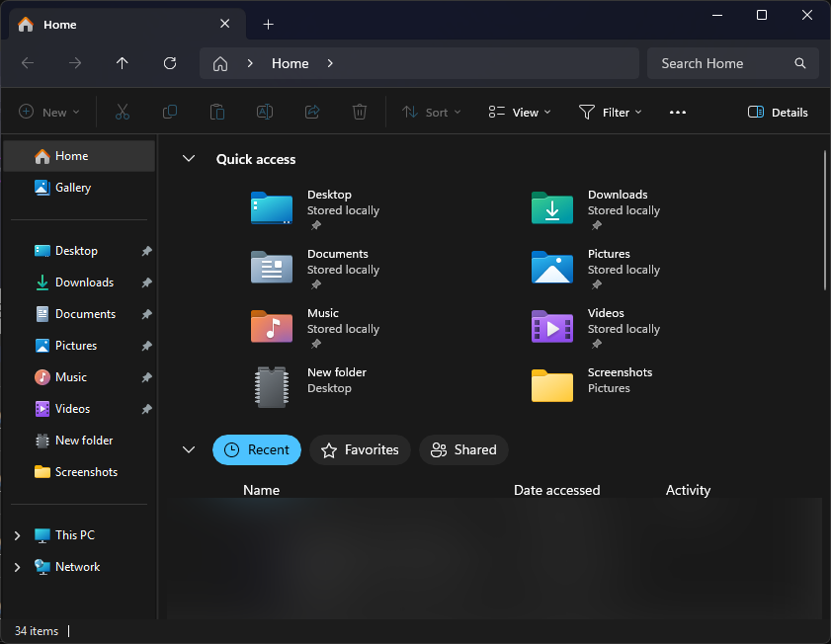Click Home breadcrumb in address bar
This screenshot has height=644, width=831.
(290, 63)
